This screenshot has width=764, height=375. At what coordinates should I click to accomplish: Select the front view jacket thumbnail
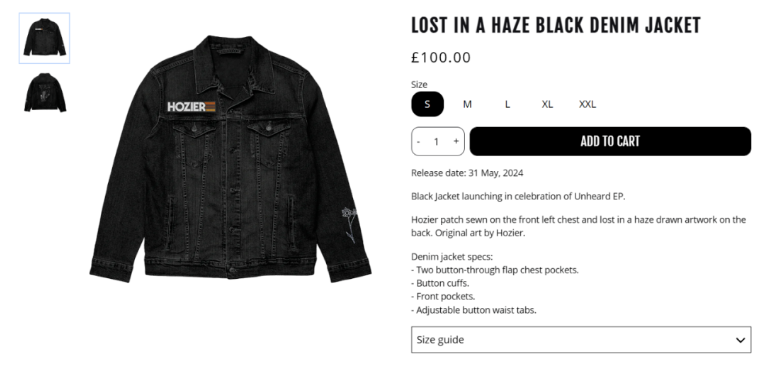(44, 38)
